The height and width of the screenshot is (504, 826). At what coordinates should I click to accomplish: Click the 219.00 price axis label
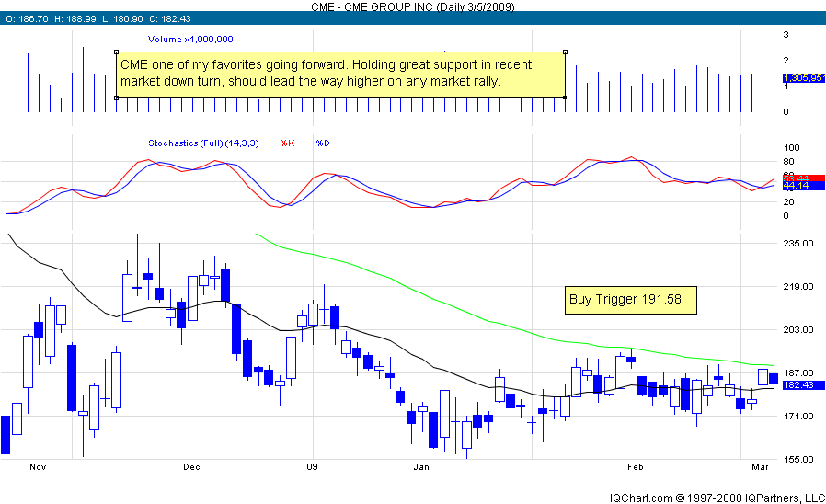coord(798,287)
